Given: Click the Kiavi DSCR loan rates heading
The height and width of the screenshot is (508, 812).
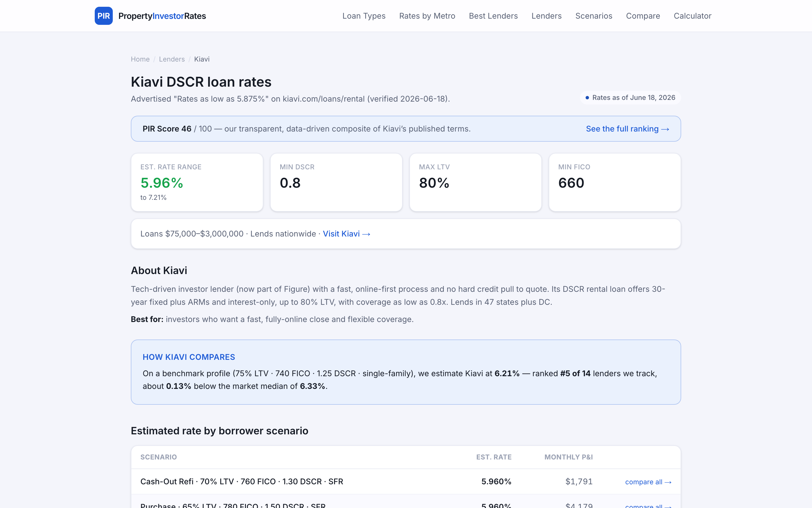Looking at the screenshot, I should pyautogui.click(x=201, y=82).
